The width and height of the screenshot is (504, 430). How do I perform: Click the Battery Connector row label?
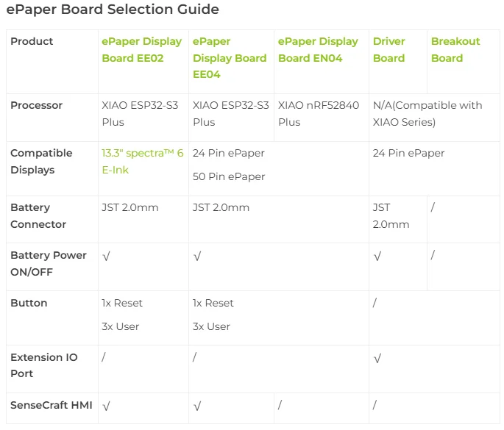click(x=38, y=216)
